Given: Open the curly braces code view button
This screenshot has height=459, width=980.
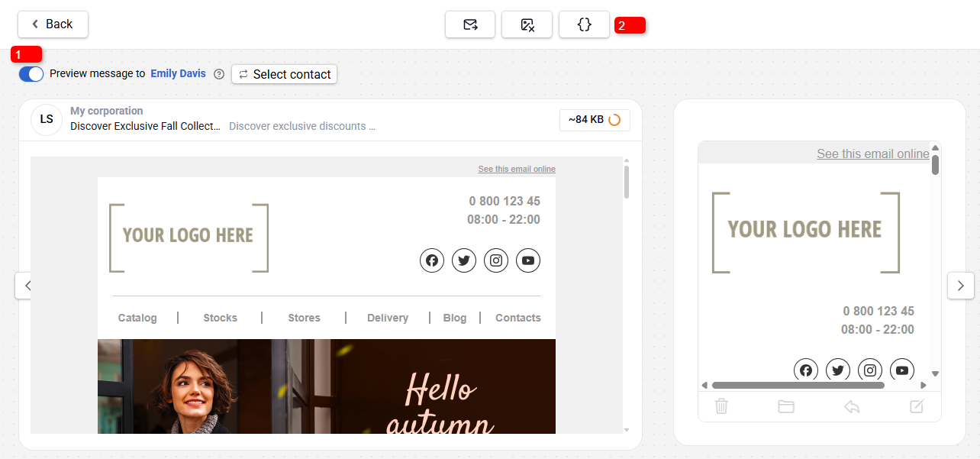Looking at the screenshot, I should pyautogui.click(x=584, y=24).
